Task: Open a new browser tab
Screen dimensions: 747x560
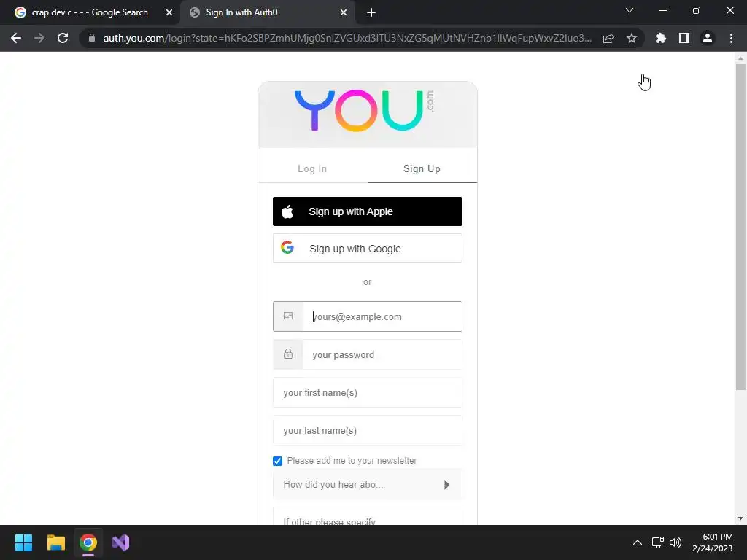Action: coord(371,12)
